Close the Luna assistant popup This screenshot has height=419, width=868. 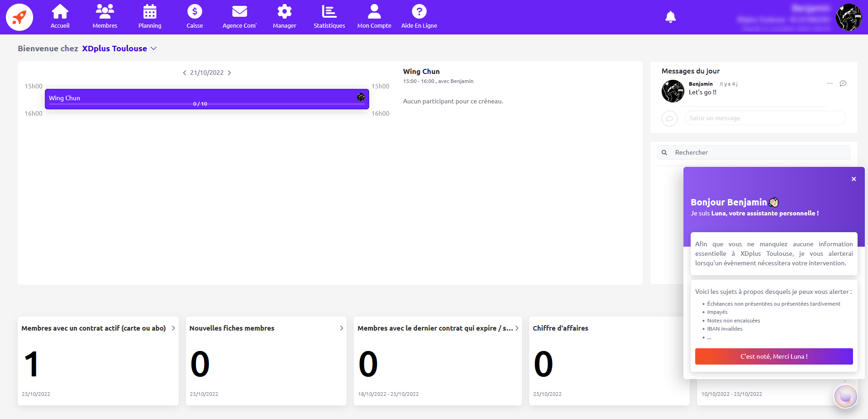(x=853, y=179)
